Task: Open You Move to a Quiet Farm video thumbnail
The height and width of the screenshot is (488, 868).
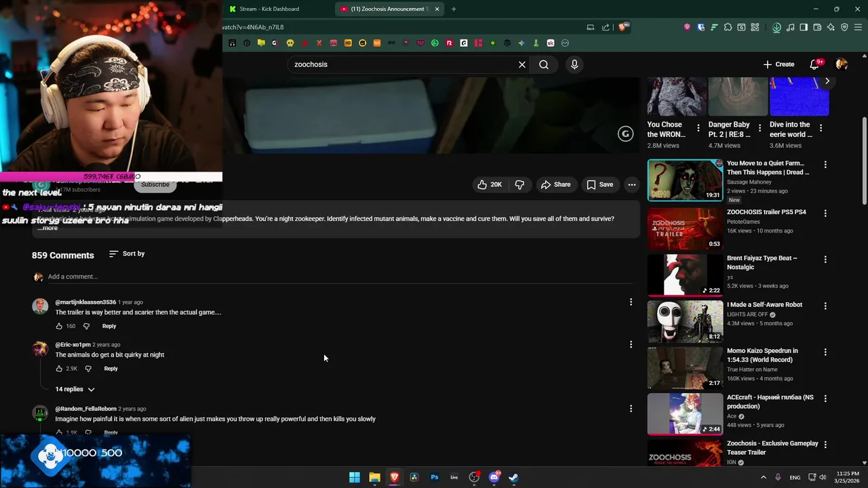Action: [x=685, y=180]
